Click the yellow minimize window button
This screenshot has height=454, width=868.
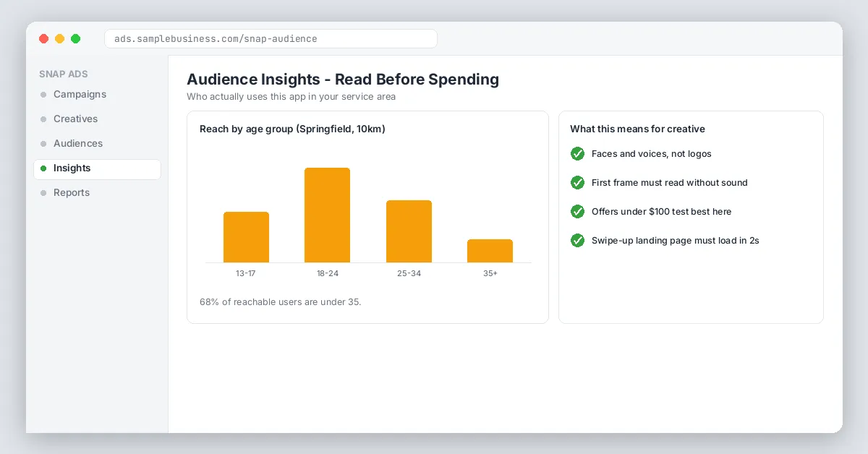click(59, 38)
